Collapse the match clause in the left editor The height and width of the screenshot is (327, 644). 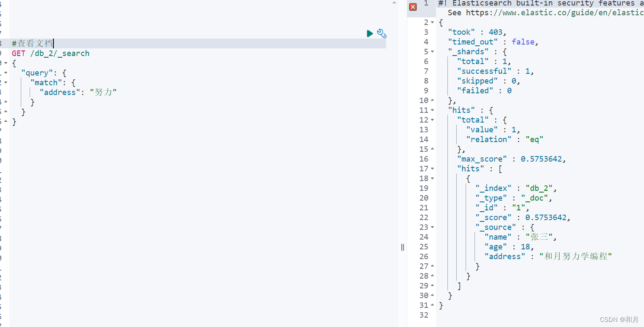pos(5,82)
